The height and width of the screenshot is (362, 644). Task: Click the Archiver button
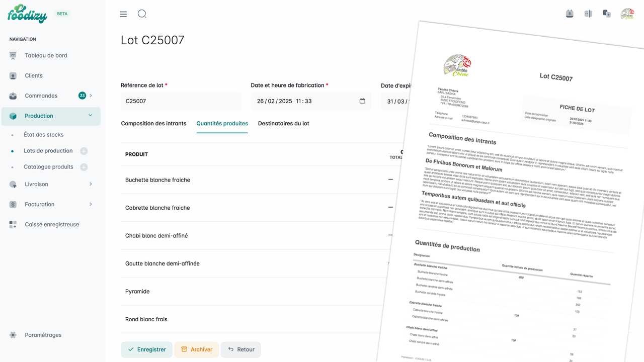(x=196, y=349)
